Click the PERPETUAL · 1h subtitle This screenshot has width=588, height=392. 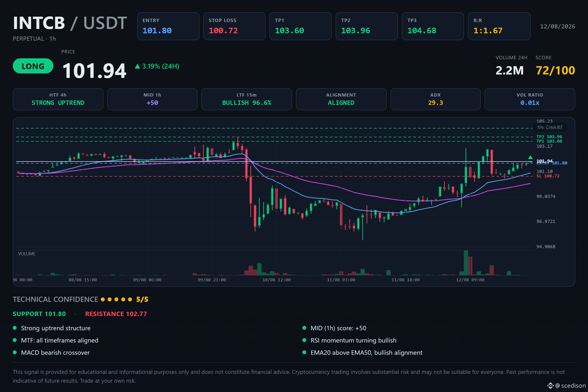coord(34,39)
